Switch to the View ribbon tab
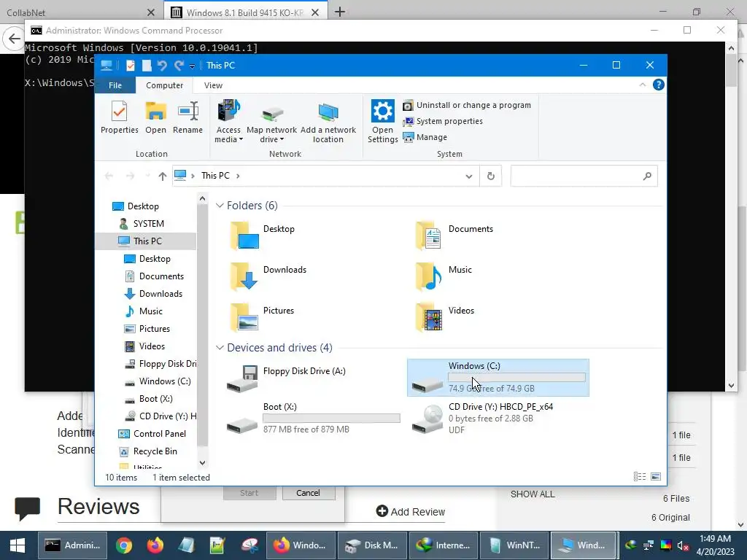 click(213, 85)
